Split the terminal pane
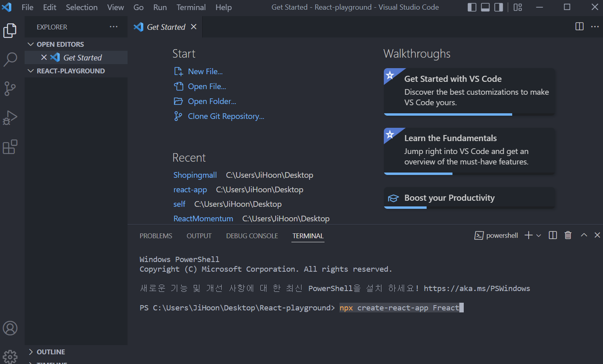Image resolution: width=603 pixels, height=364 pixels. click(x=553, y=235)
